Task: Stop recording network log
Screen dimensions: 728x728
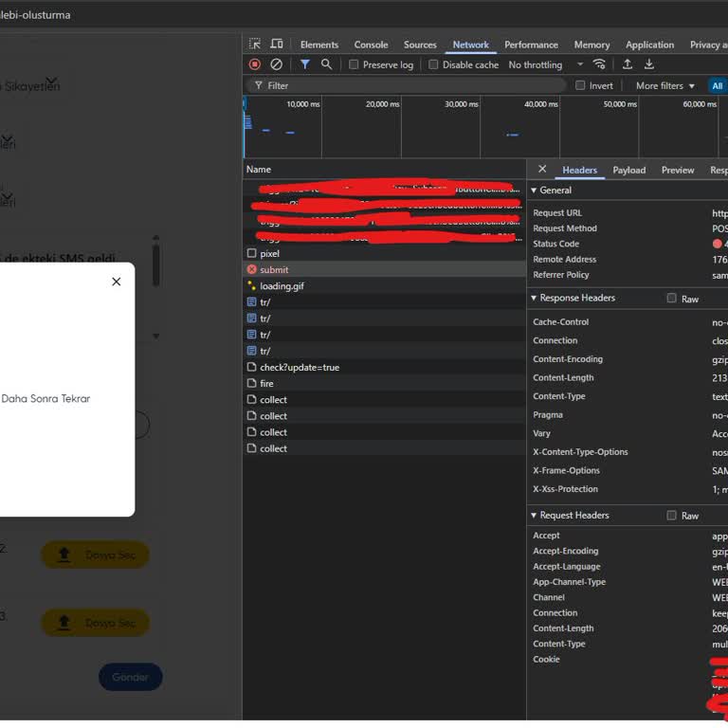Action: [255, 64]
